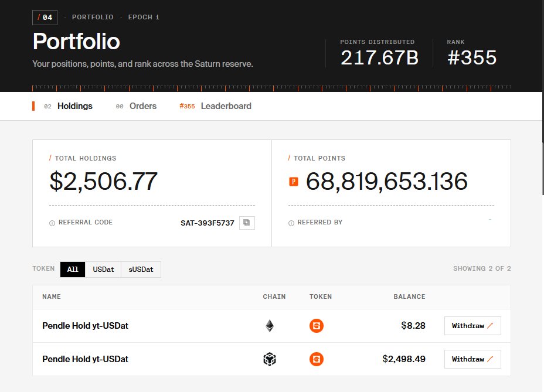Click the rank value #355 in header
The width and height of the screenshot is (544, 392).
[x=472, y=57]
